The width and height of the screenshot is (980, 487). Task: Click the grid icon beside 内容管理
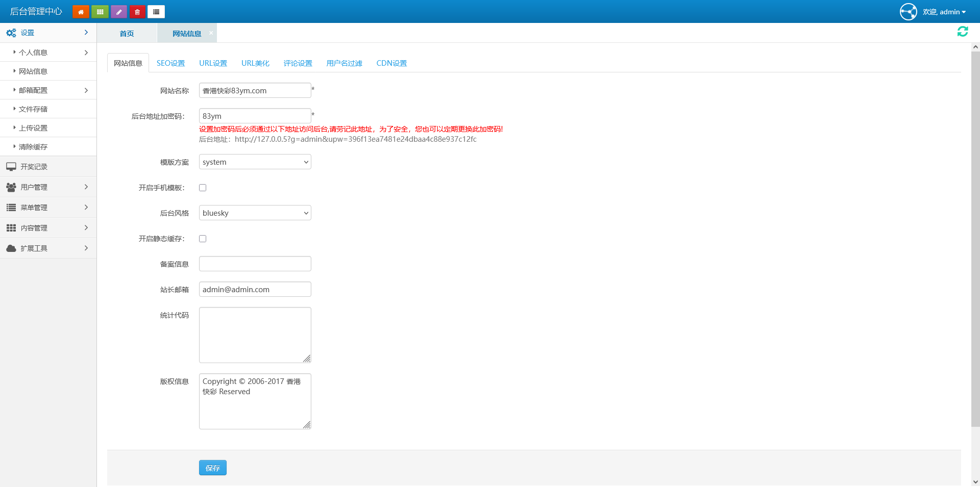[11, 228]
